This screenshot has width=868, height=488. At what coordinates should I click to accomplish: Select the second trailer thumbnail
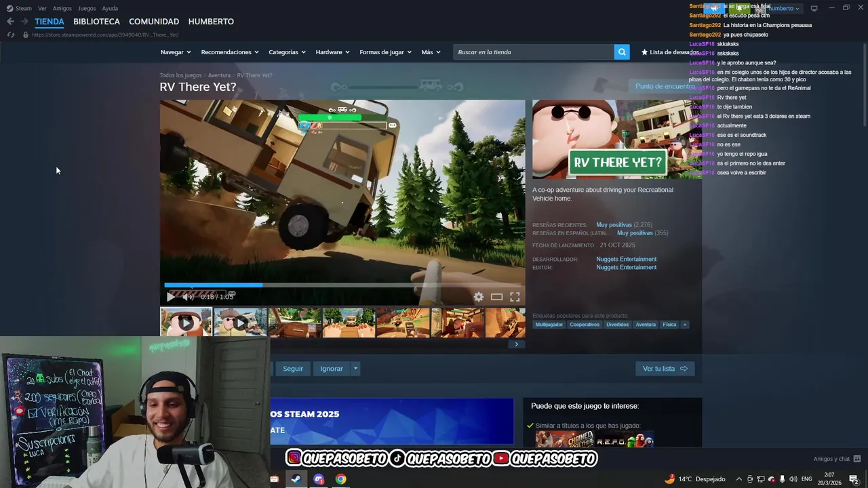coord(240,323)
